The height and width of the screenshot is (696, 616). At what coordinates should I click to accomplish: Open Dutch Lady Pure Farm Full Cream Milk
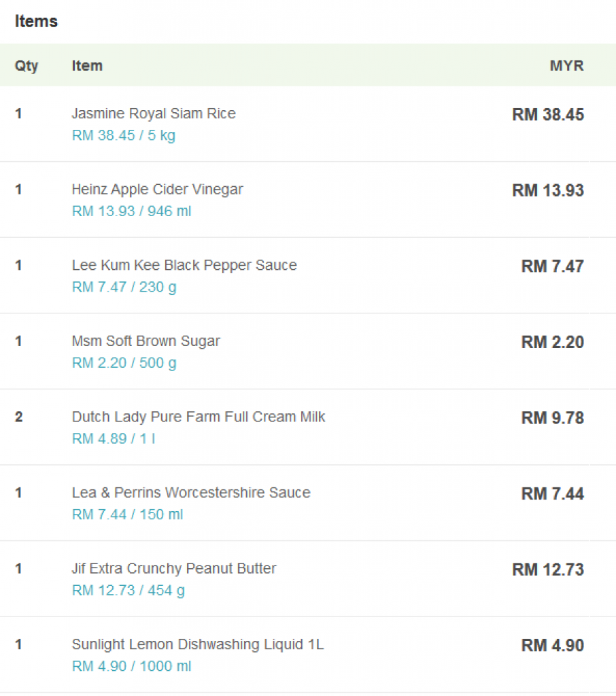point(199,417)
